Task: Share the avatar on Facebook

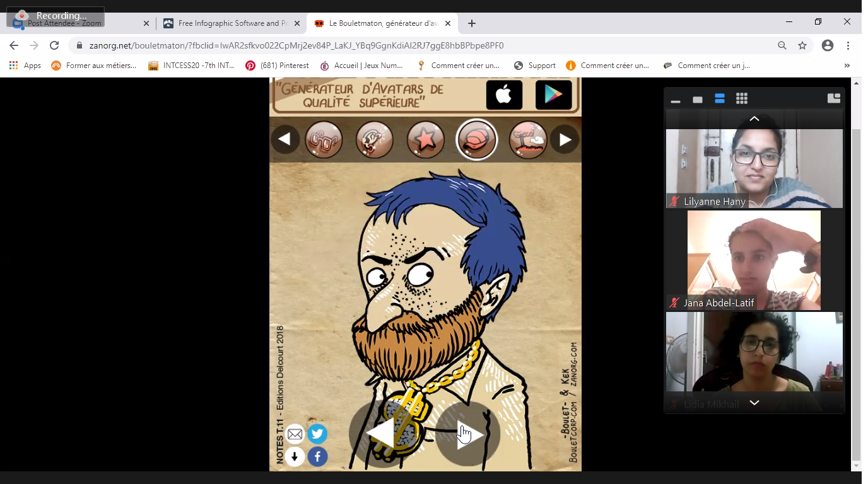Action: 317,456
